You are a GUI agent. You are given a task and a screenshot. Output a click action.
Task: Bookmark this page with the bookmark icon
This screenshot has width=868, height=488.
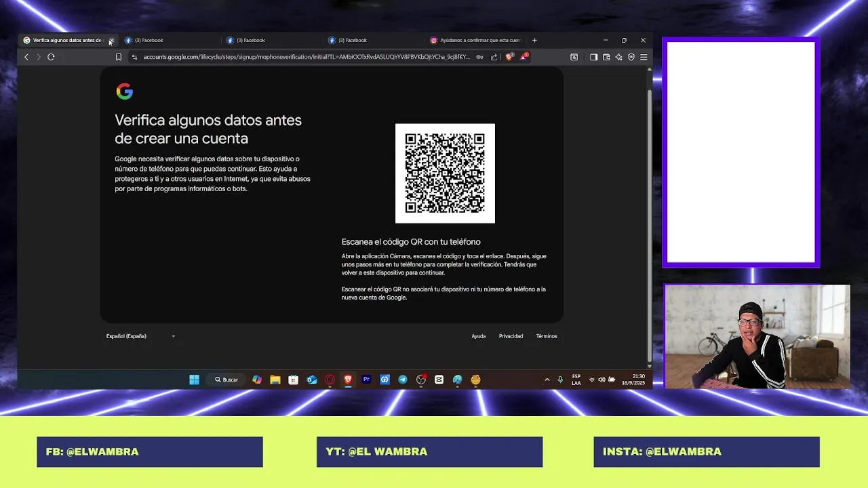click(x=119, y=57)
